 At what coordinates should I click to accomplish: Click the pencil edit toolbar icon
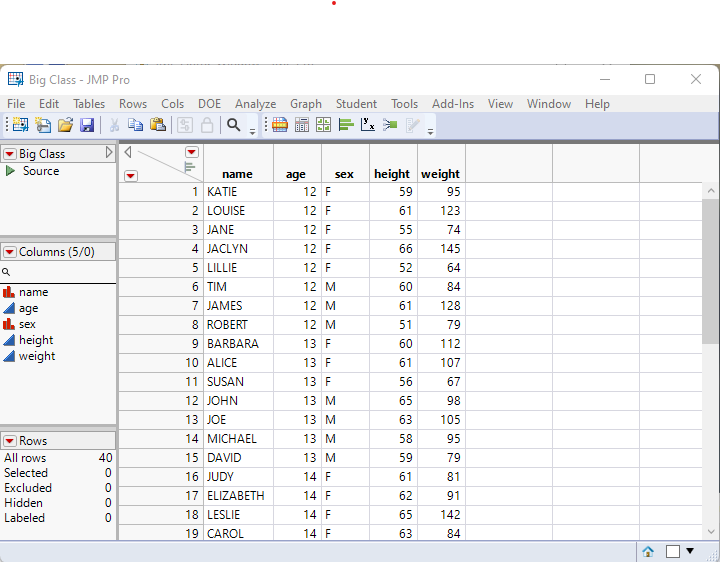(412, 125)
